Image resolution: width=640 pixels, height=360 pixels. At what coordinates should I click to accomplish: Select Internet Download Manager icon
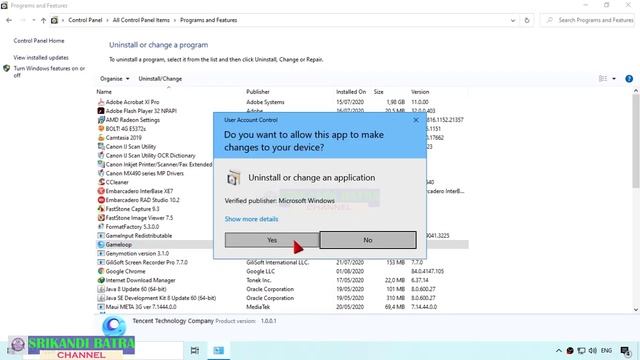click(x=101, y=280)
